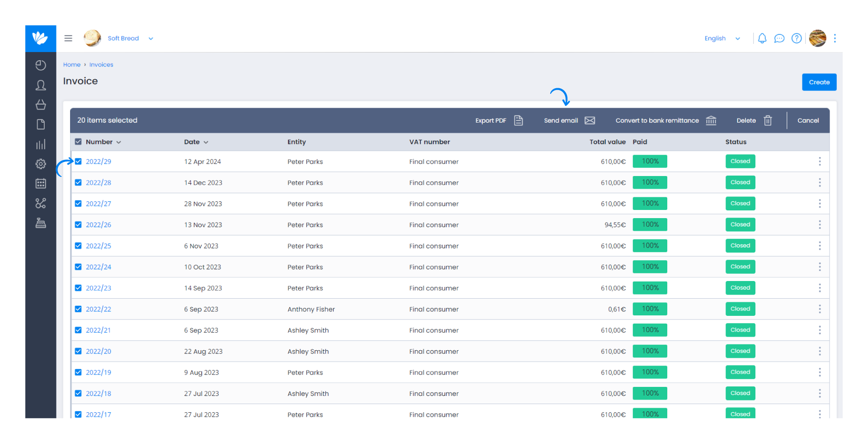Open the dashboard pie chart sidebar icon
Image resolution: width=868 pixels, height=443 pixels.
(41, 66)
